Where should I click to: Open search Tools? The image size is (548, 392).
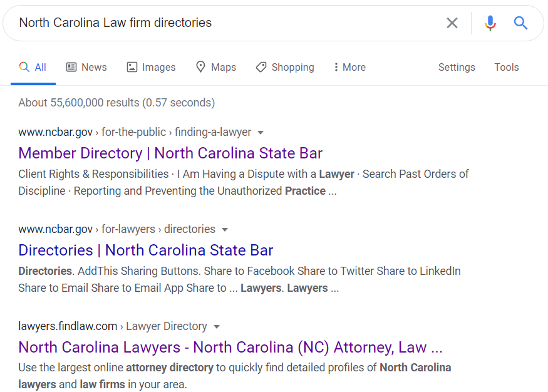tap(506, 67)
